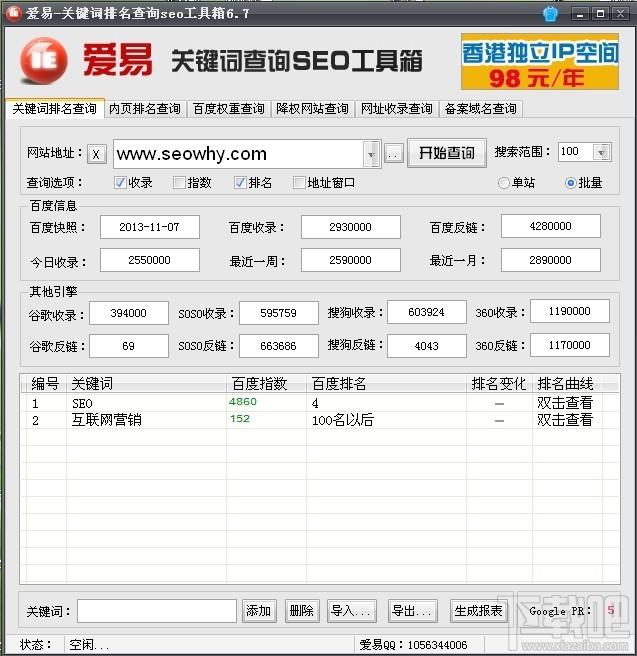637x656 pixels.
Task: Enable the 地址窗口 checkbox
Action: coord(299,182)
